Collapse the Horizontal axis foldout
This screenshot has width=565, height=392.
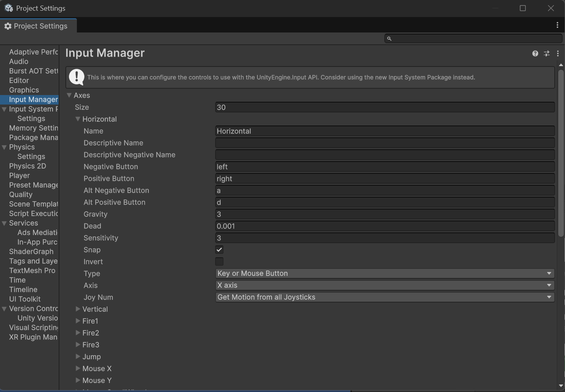[78, 119]
